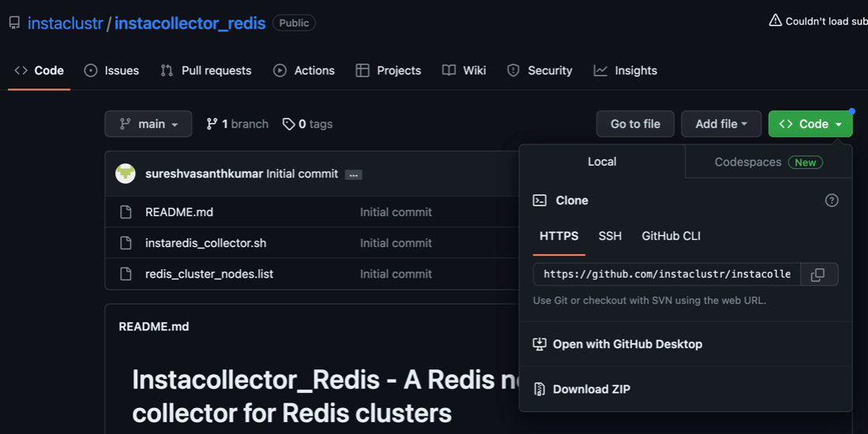868x434 pixels.
Task: Click the README.md heading in file preview
Action: pyautogui.click(x=154, y=327)
